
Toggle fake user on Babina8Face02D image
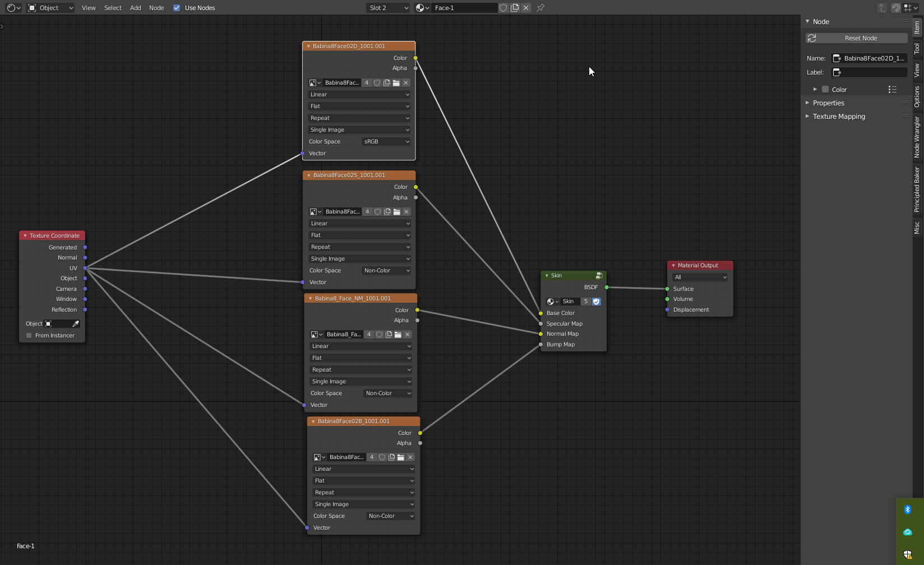(377, 83)
